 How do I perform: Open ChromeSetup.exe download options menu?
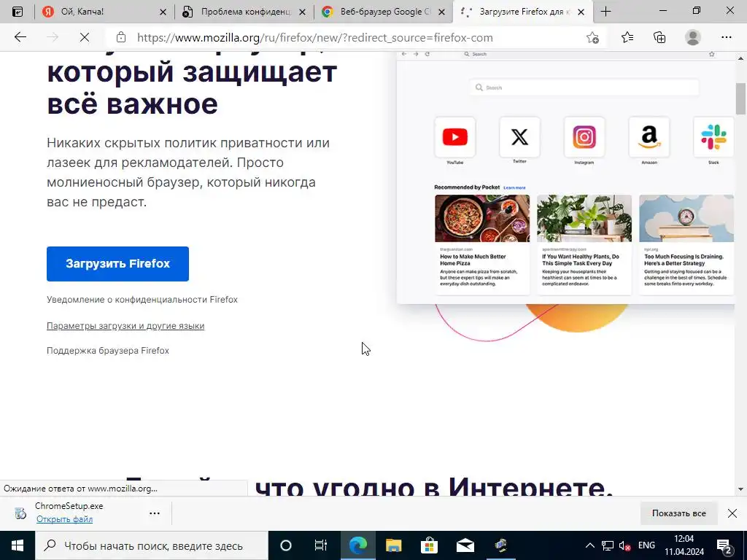pos(155,513)
